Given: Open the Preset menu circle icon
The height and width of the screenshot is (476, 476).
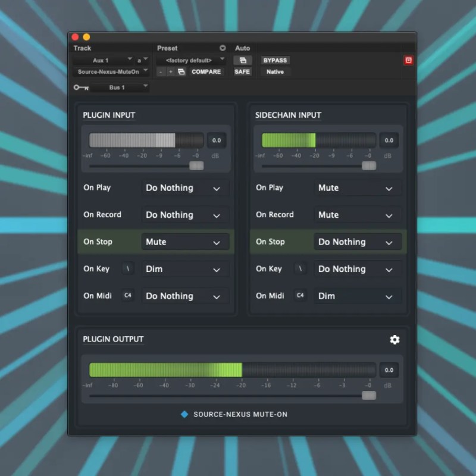Looking at the screenshot, I should [223, 48].
